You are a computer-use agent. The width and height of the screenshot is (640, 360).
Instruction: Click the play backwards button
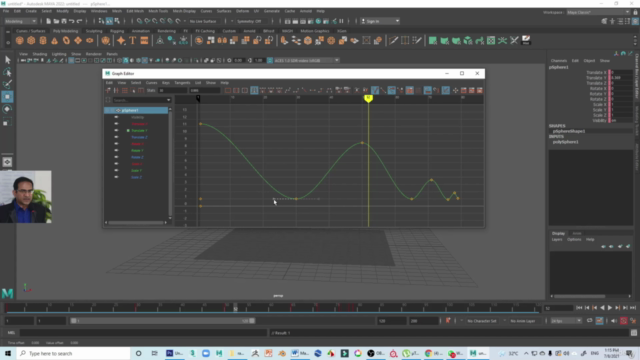602,308
